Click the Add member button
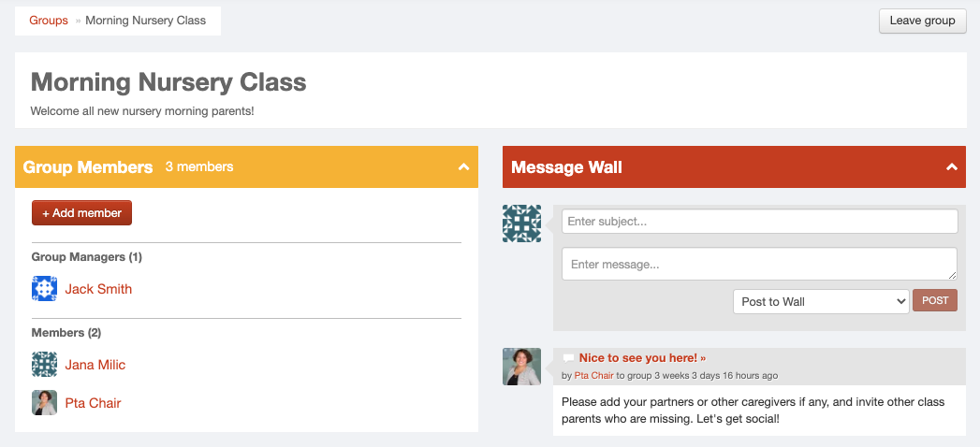 point(81,213)
